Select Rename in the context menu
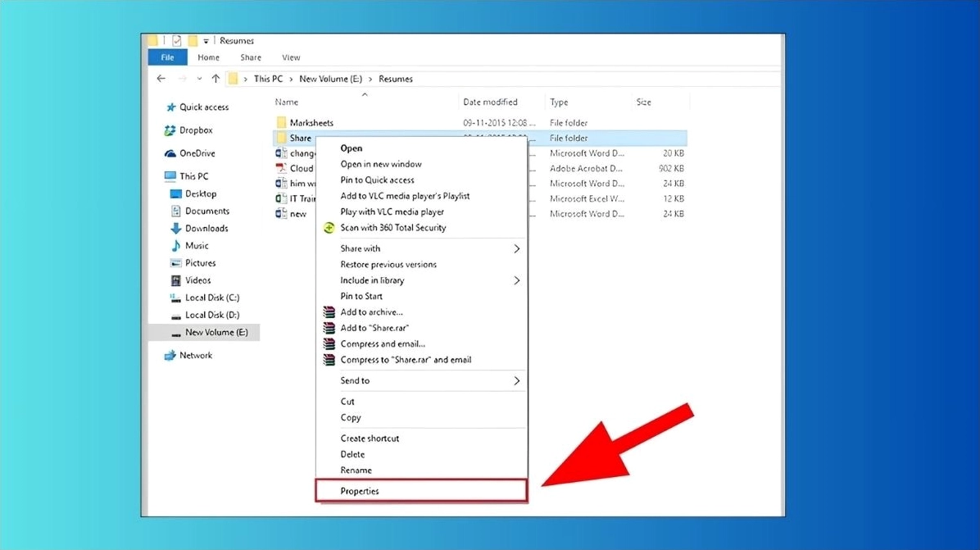 (356, 470)
